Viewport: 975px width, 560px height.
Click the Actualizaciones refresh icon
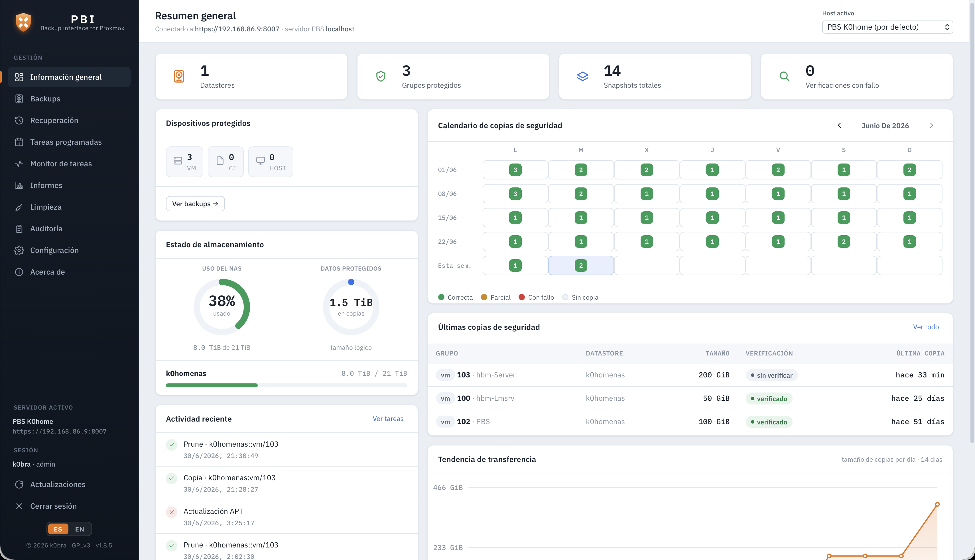click(x=19, y=485)
